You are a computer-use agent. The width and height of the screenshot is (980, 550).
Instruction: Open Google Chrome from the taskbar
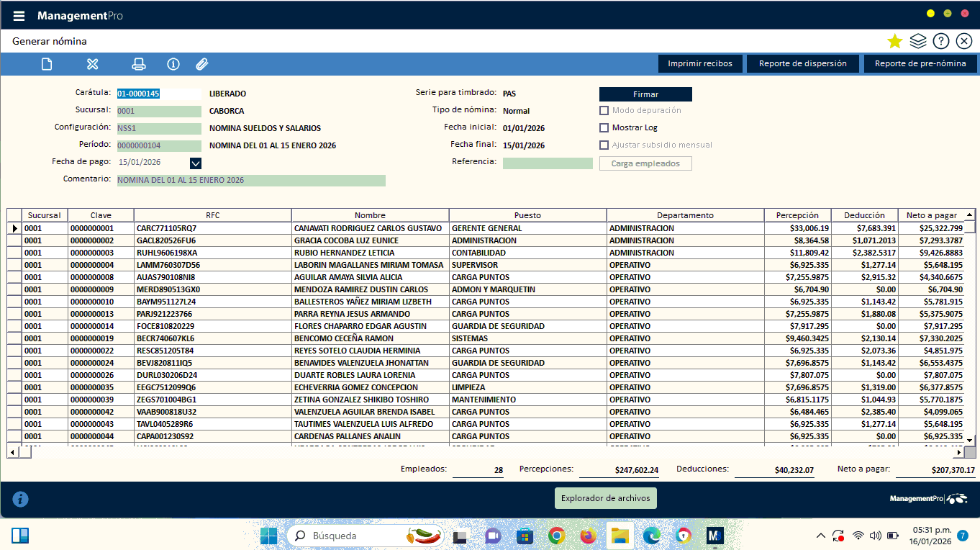pyautogui.click(x=555, y=536)
